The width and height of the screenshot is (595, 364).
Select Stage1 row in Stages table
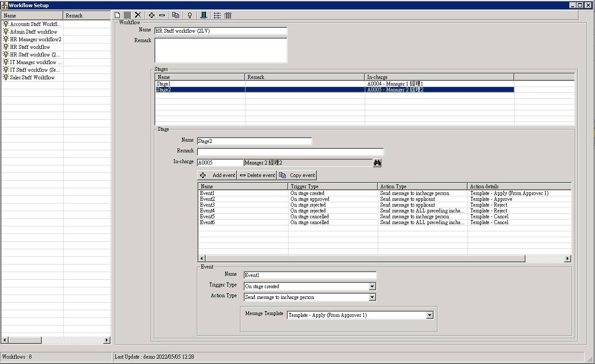(x=200, y=84)
